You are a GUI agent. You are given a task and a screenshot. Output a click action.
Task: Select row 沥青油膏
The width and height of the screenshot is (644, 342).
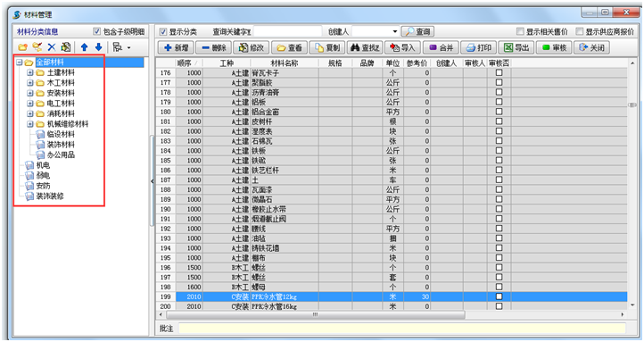(392, 92)
